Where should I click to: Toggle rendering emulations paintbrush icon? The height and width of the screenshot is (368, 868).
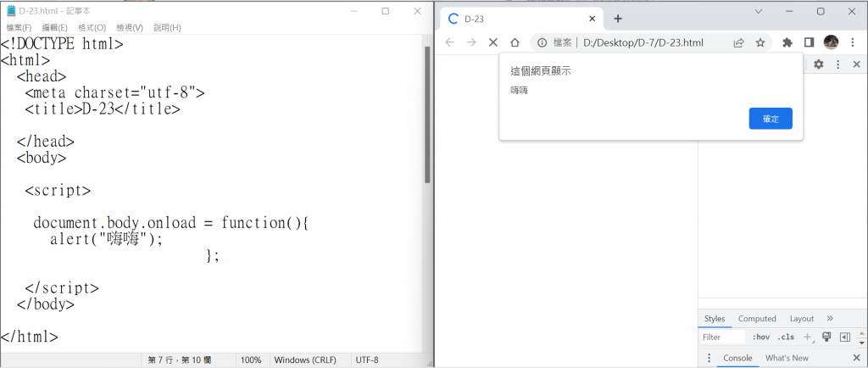coord(826,337)
